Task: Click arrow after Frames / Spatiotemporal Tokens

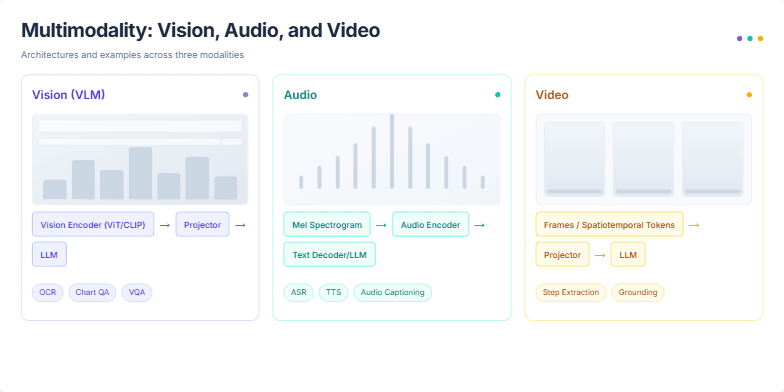Action: click(x=694, y=225)
